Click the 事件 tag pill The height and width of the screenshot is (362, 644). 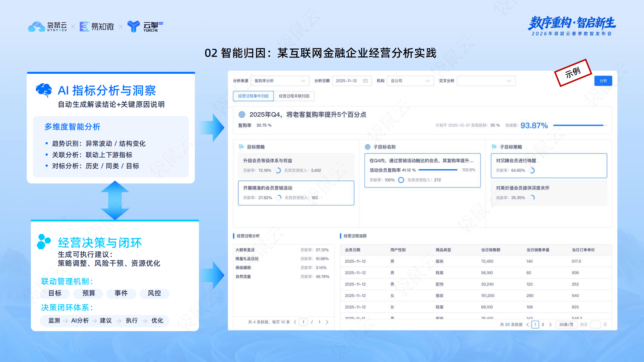[x=121, y=293]
